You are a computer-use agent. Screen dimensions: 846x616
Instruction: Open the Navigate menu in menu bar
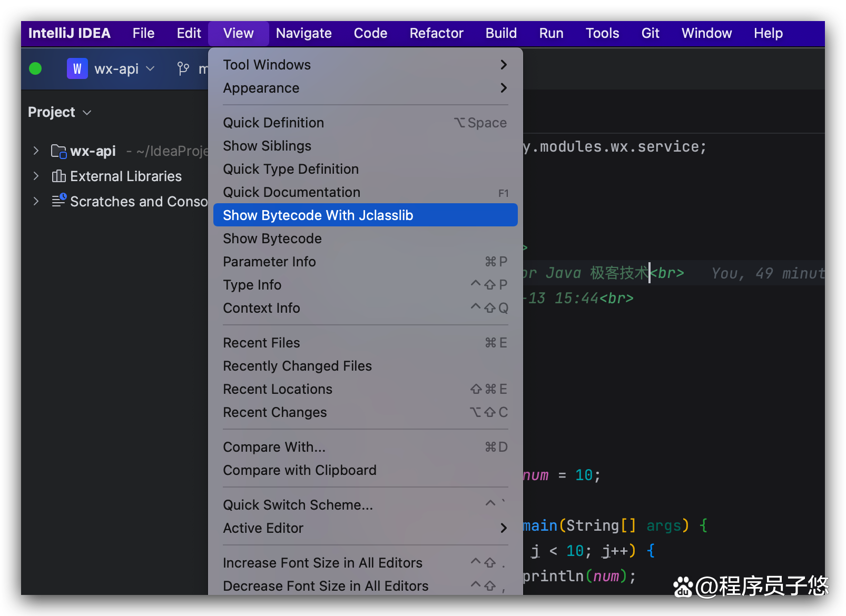(x=303, y=33)
